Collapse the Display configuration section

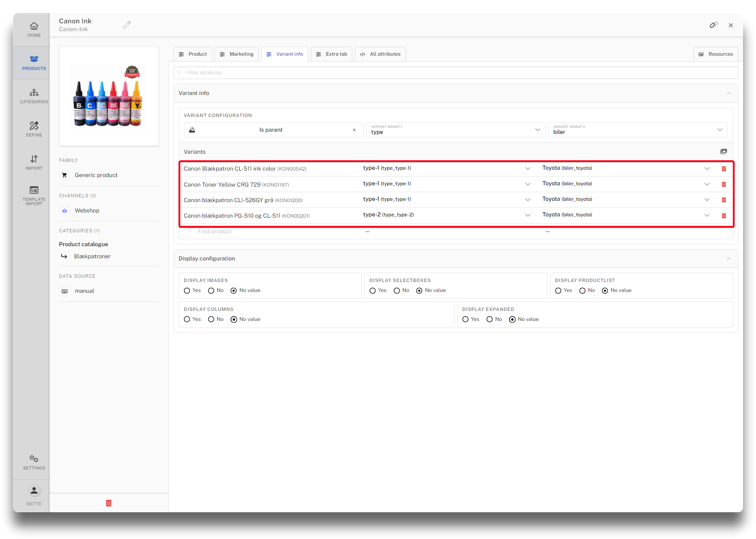[x=728, y=259]
